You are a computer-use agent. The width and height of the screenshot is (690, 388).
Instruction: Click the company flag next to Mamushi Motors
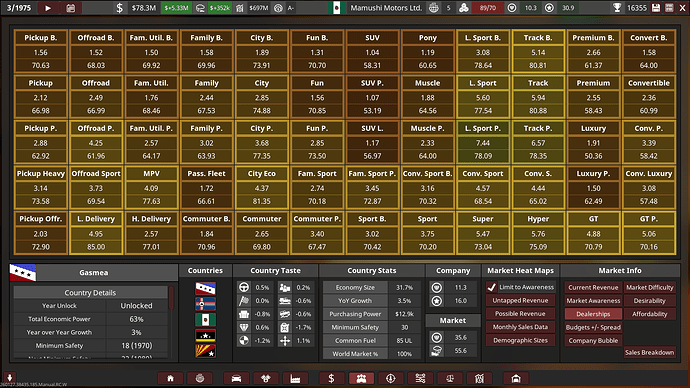click(337, 8)
